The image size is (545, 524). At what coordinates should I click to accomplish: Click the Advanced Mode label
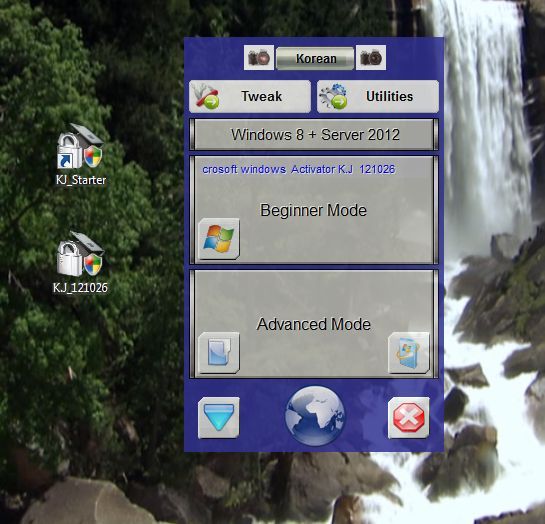click(314, 324)
